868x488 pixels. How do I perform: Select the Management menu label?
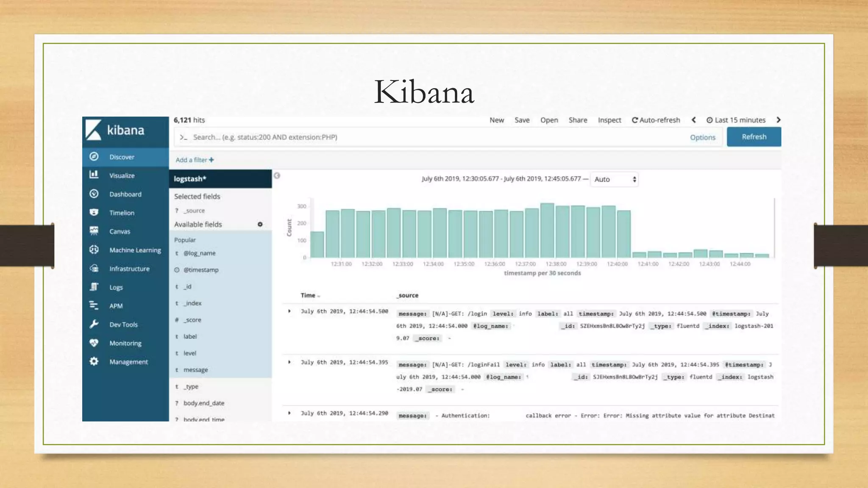tap(129, 362)
